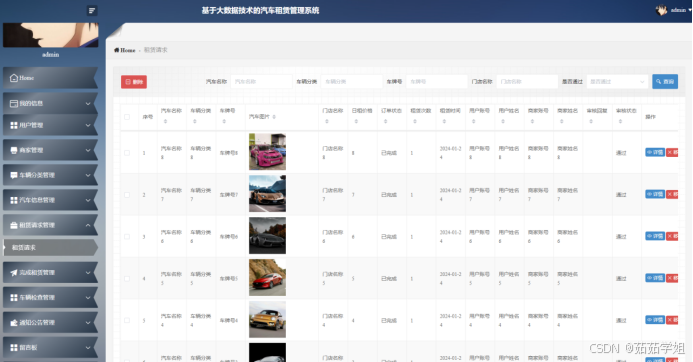Click the house icon of sidebar Home
Screen dimensions: 693x362
[14, 78]
